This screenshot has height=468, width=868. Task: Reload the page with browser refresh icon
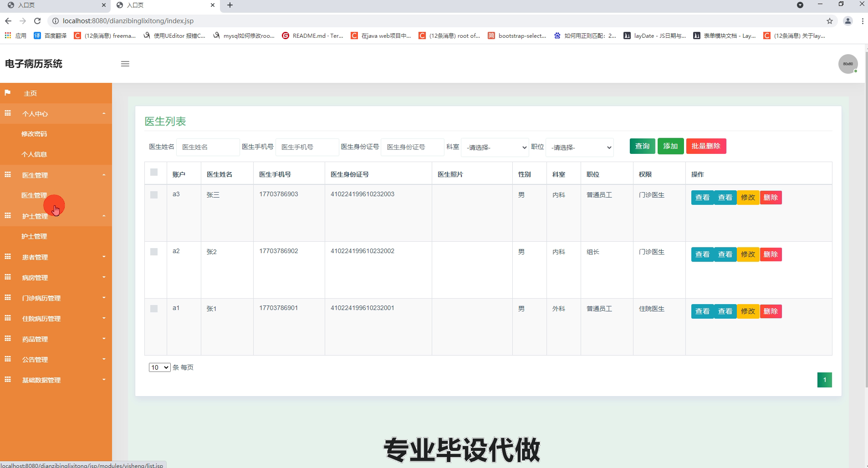click(37, 21)
